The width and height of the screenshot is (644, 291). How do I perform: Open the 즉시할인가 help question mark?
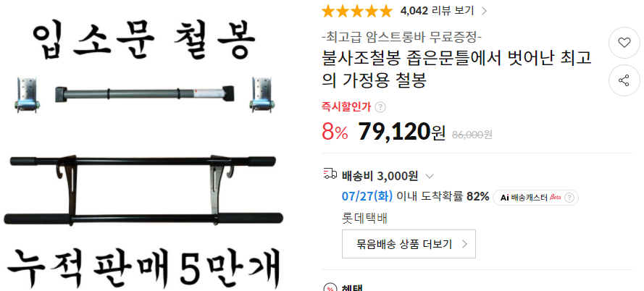tap(381, 108)
